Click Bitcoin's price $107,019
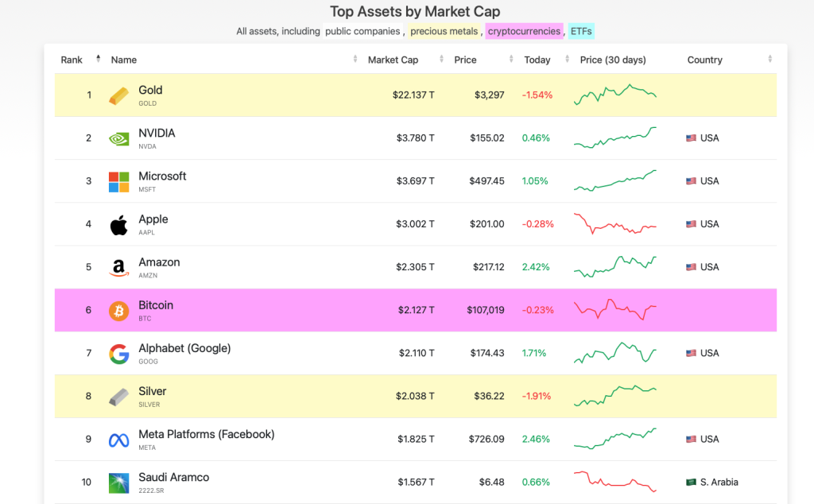The height and width of the screenshot is (504, 814). [x=486, y=310]
